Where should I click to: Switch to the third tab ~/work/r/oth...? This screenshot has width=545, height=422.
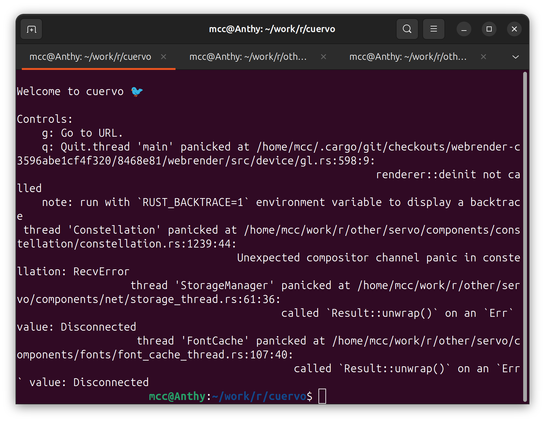coord(408,57)
